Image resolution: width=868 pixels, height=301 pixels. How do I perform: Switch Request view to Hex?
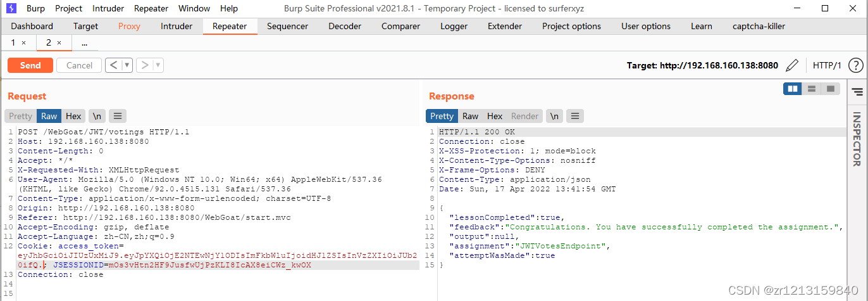click(x=73, y=116)
